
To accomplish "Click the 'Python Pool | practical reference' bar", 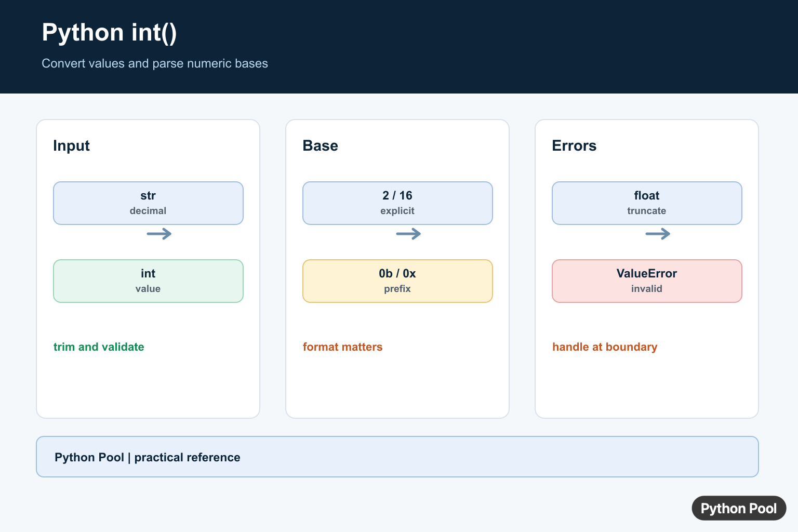I will click(x=397, y=457).
